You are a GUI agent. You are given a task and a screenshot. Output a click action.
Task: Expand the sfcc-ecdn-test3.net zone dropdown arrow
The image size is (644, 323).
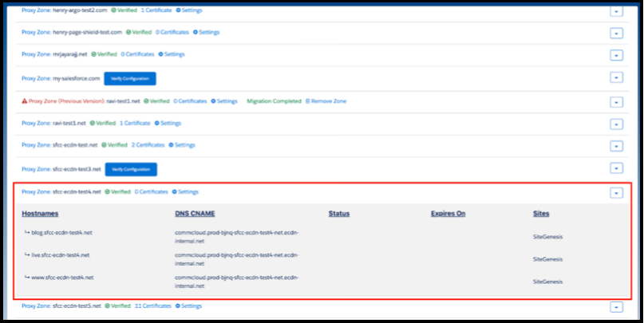(x=616, y=167)
